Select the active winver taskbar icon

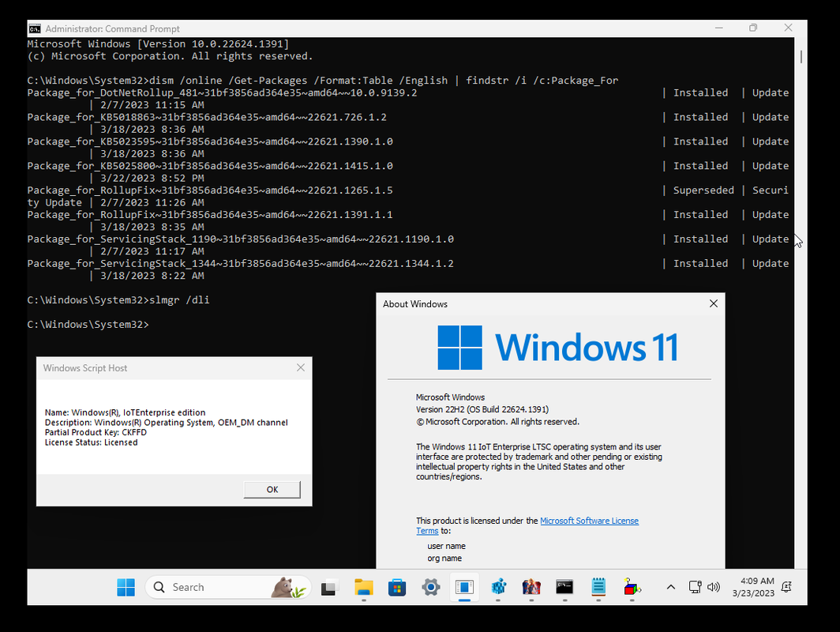(x=464, y=588)
